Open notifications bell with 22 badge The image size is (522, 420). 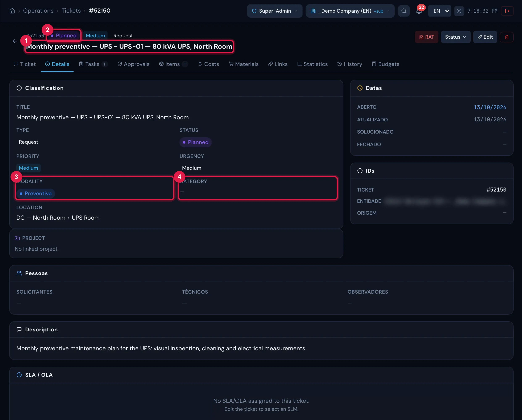click(x=419, y=11)
